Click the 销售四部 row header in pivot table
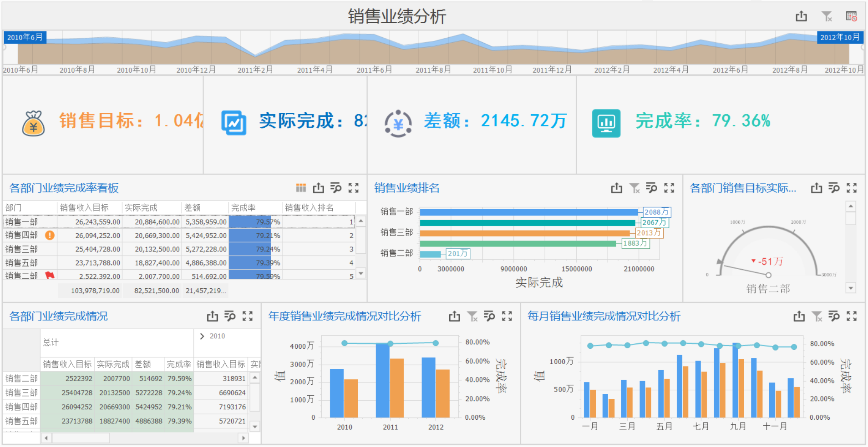868x447 pixels. (x=21, y=407)
